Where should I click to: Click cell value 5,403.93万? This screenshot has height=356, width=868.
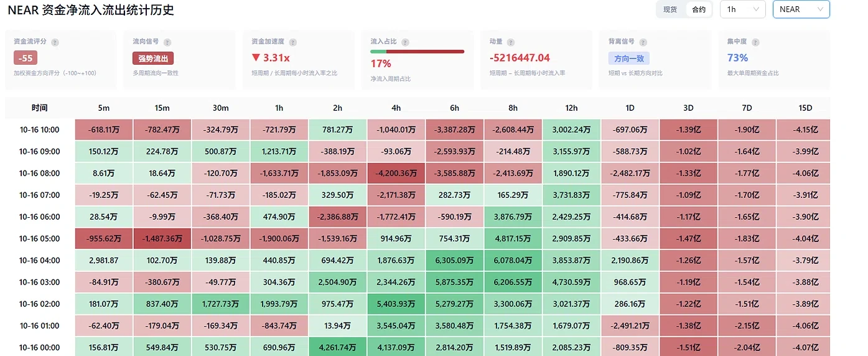pyautogui.click(x=396, y=304)
